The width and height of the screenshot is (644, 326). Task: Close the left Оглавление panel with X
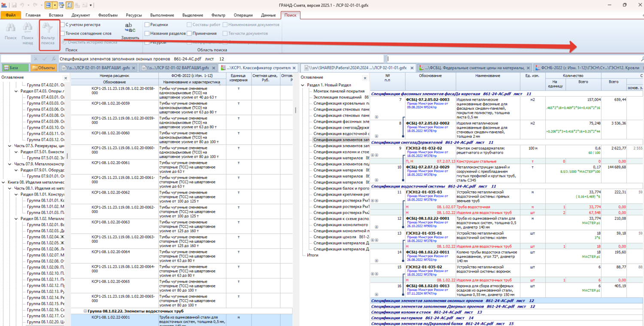click(66, 78)
